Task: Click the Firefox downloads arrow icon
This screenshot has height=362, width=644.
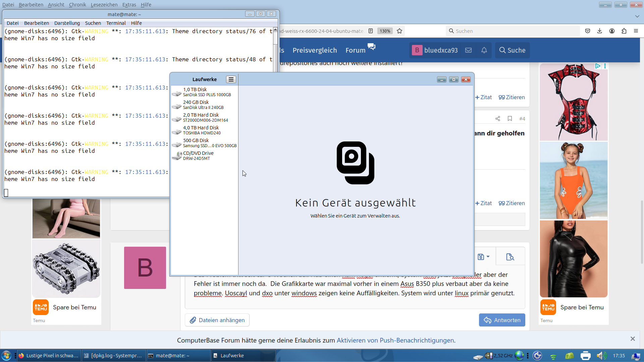Action: point(600,31)
